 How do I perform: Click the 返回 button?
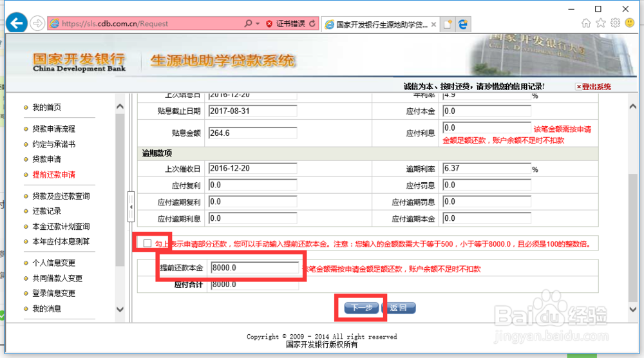coord(399,308)
